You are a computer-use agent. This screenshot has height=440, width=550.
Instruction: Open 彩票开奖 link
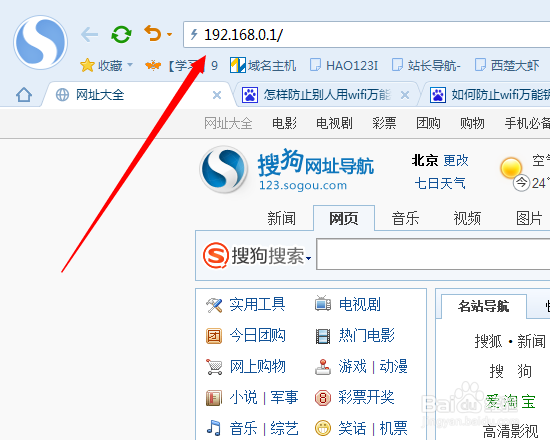367,397
